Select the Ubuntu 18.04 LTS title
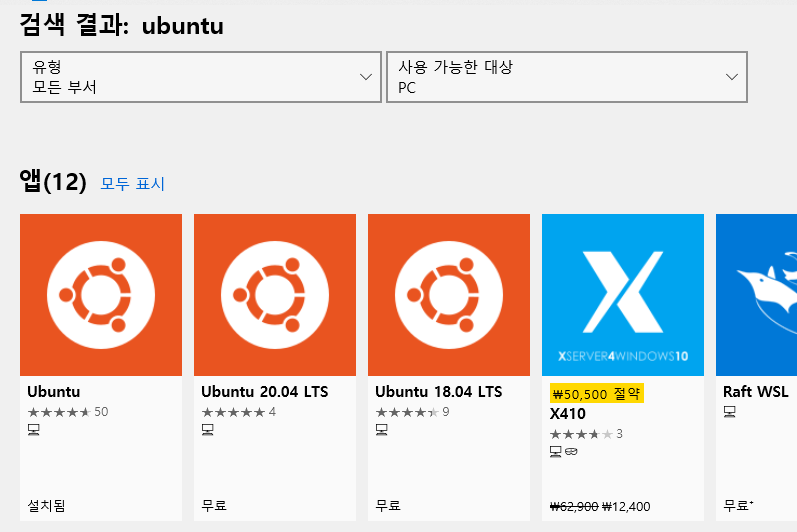Image resolution: width=797 pixels, height=532 pixels. pos(439,392)
